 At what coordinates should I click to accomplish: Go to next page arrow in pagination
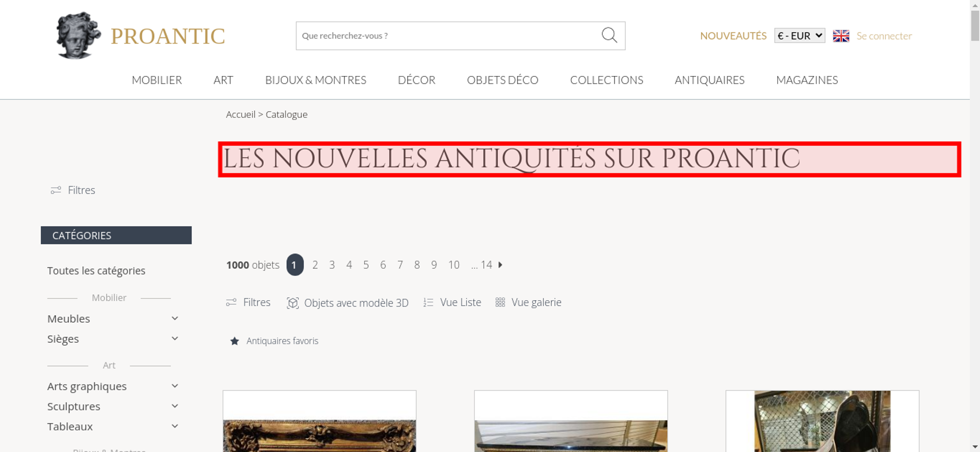[500, 265]
